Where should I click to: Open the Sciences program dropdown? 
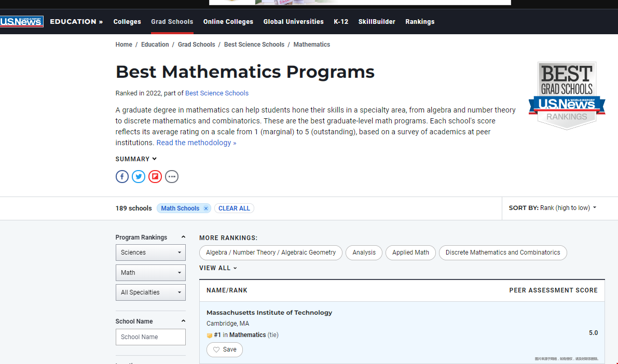point(150,253)
